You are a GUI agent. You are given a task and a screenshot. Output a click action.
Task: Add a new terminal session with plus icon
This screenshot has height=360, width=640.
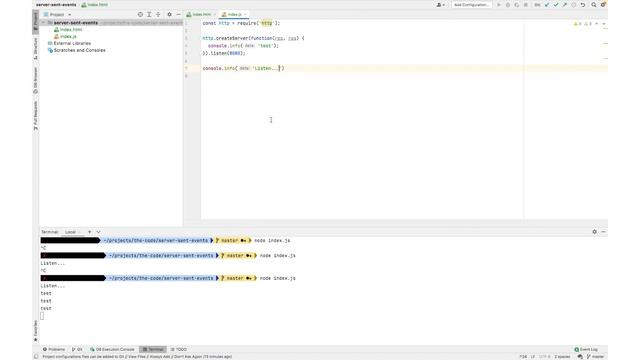[x=89, y=232]
